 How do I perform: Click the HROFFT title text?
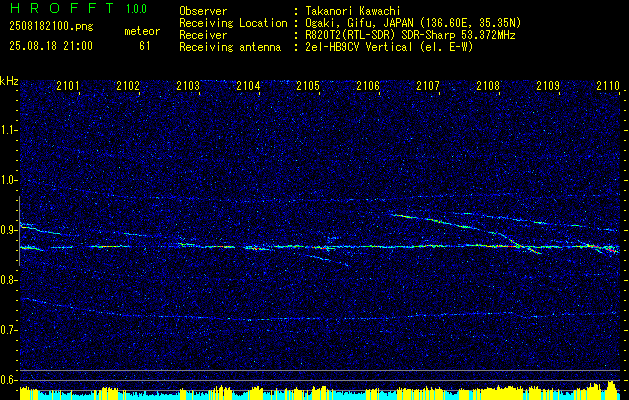62,8
